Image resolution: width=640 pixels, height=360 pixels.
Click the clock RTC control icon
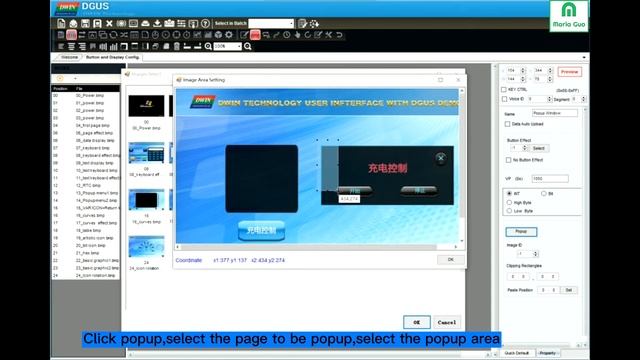[287, 35]
